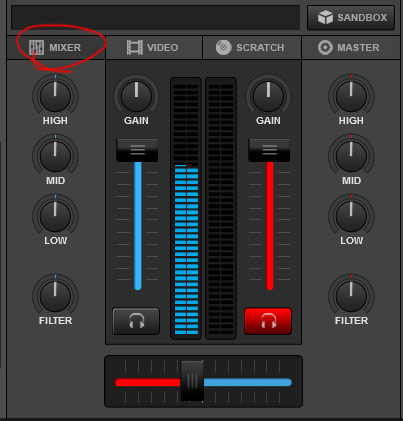Screen dimensions: 403x421
Task: Click the right deck MID knob
Action: (351, 156)
